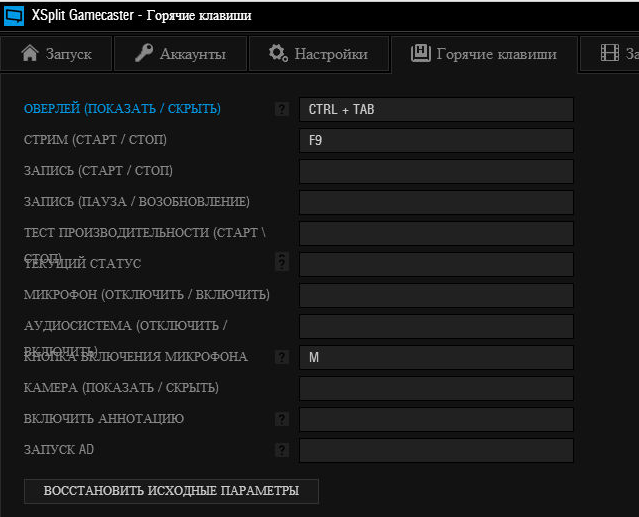This screenshot has width=639, height=517.
Task: Focus the Включить аннотацию hotkey field
Action: pyautogui.click(x=436, y=419)
